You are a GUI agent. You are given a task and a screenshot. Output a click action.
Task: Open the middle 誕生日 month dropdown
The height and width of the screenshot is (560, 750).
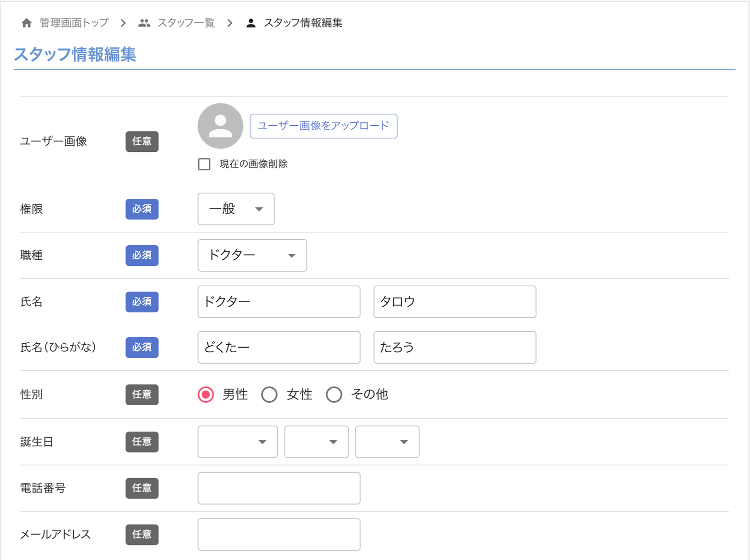pos(316,442)
